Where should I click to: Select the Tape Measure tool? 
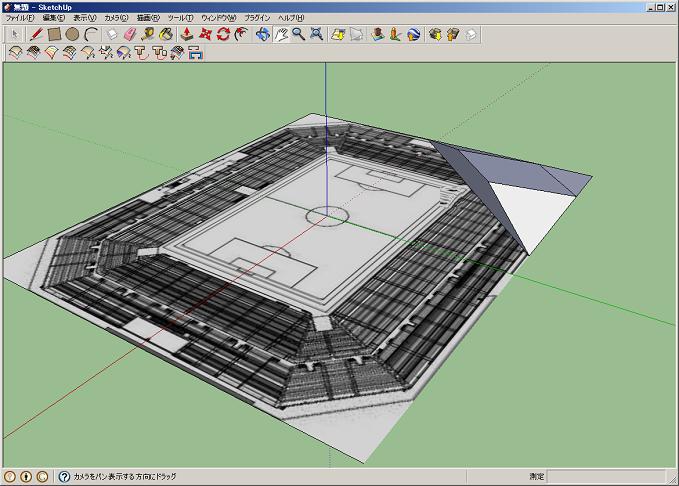(x=148, y=34)
